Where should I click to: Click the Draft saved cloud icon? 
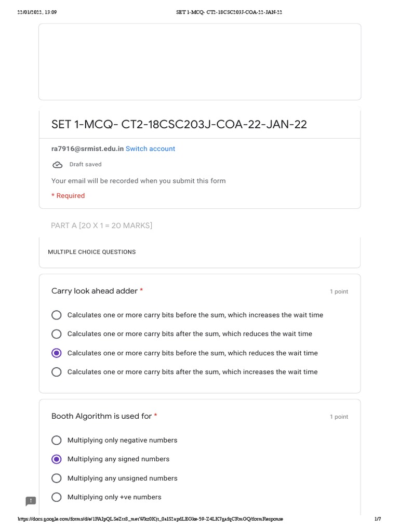(x=57, y=165)
